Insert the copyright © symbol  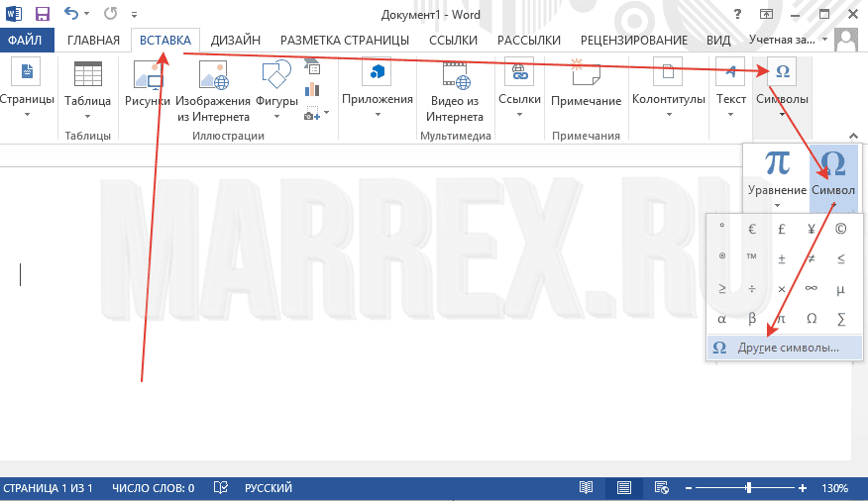coord(841,229)
